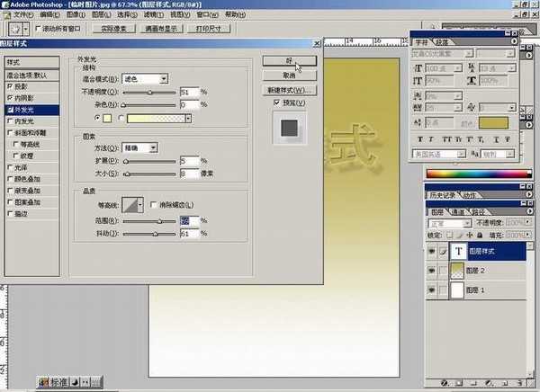Open the tool preset dropdown arrow in options bar
This screenshot has width=540, height=392.
tap(26, 30)
